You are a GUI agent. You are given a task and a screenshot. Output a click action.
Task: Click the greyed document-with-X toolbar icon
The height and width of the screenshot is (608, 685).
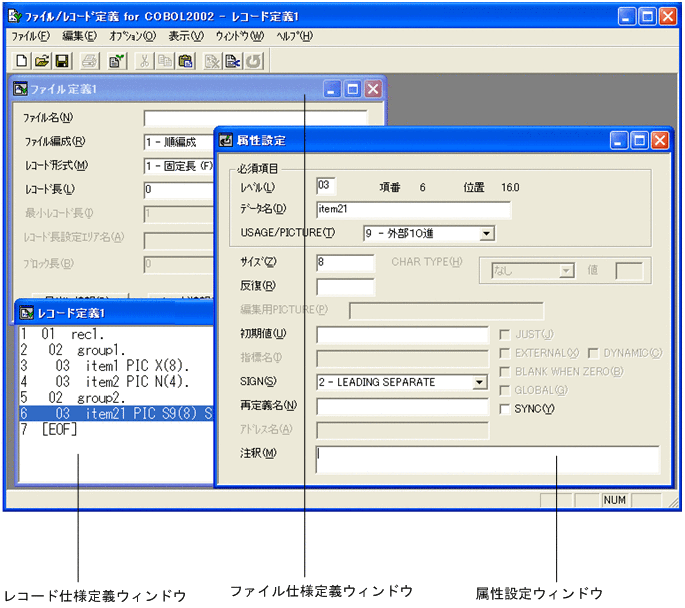click(x=212, y=61)
